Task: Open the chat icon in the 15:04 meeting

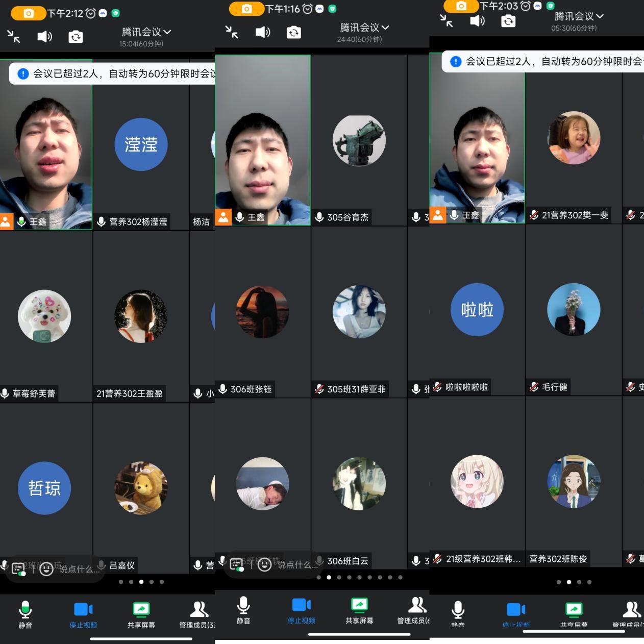Action: [18, 568]
